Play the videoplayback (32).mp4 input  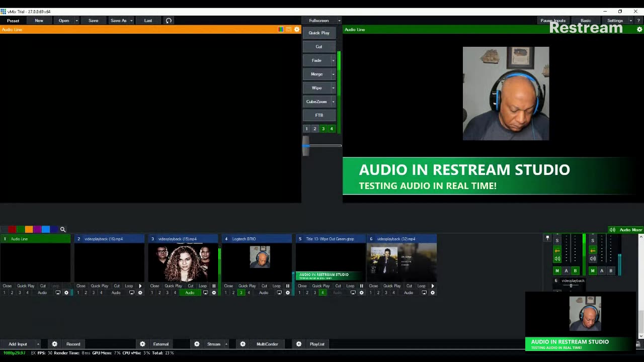click(x=432, y=286)
